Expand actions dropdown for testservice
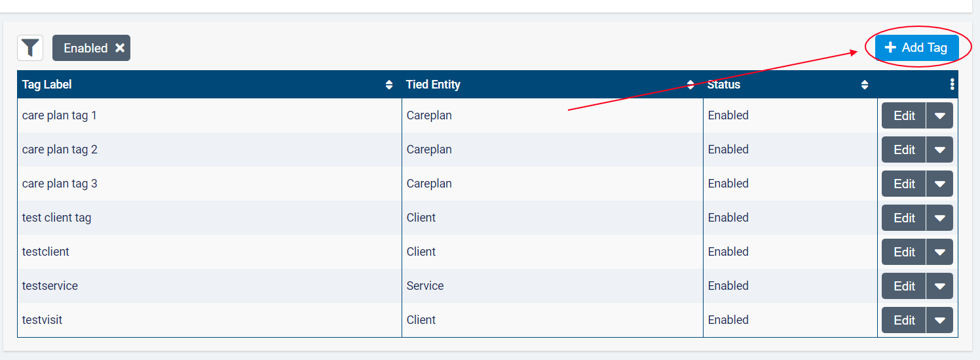This screenshot has height=360, width=980. pyautogui.click(x=939, y=286)
